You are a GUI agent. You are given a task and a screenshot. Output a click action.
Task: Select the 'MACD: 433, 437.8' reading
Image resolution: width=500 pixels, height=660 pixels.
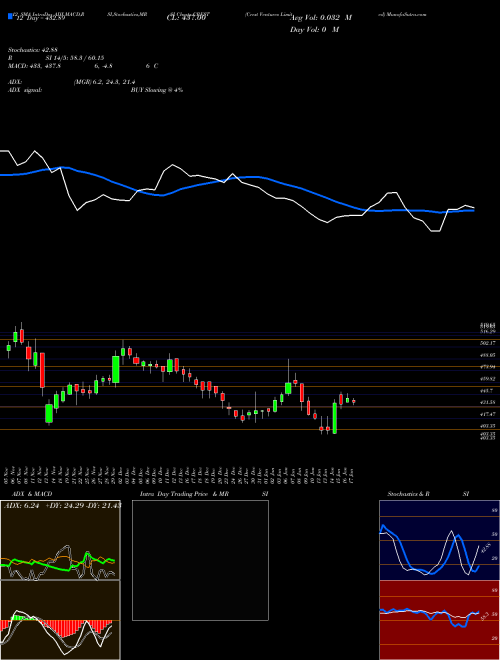point(35,66)
